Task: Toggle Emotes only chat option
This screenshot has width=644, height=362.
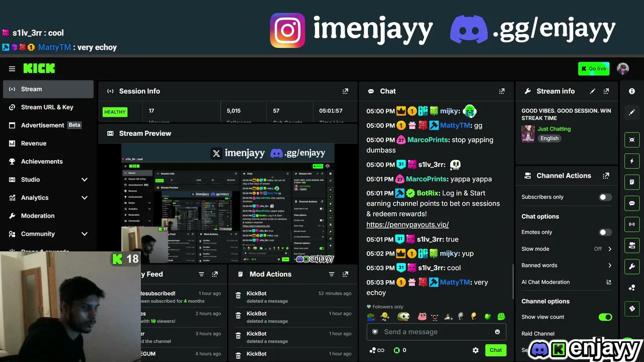Action: click(x=605, y=232)
